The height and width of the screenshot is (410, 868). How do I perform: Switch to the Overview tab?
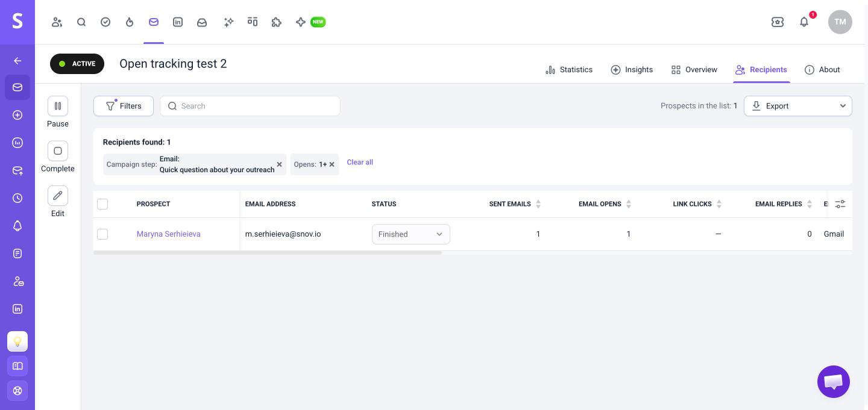694,70
